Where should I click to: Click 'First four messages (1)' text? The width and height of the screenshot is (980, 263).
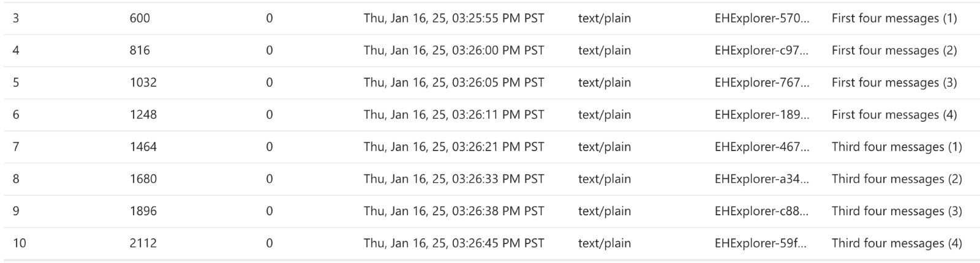coord(894,18)
